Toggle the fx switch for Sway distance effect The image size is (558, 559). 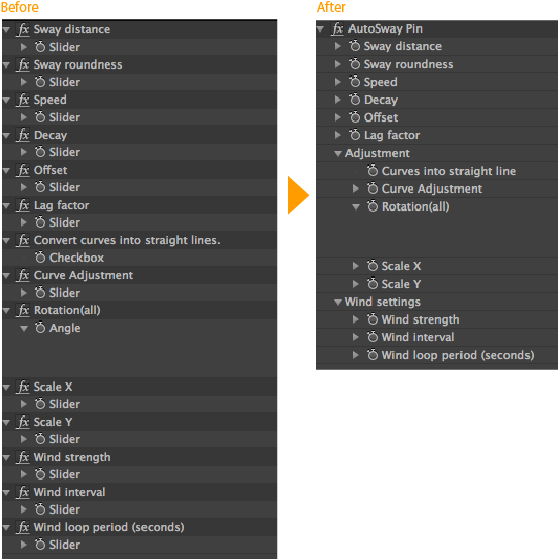(24, 29)
